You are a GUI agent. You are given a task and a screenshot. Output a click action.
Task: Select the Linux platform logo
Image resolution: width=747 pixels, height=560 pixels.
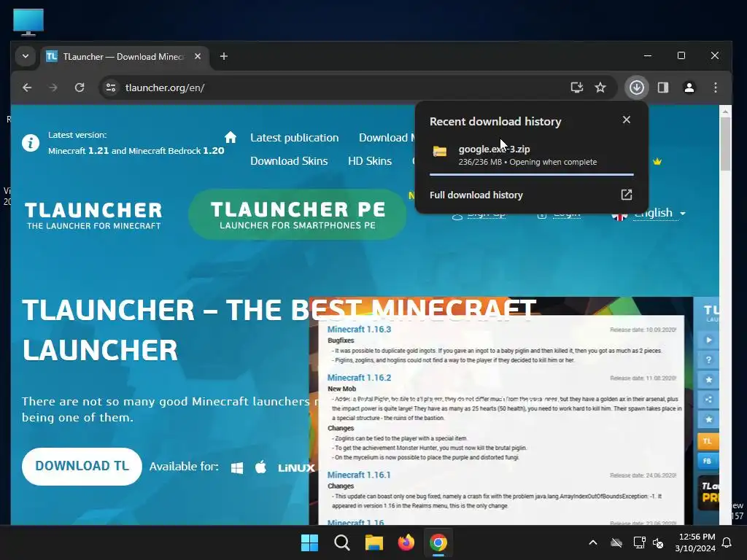point(296,468)
